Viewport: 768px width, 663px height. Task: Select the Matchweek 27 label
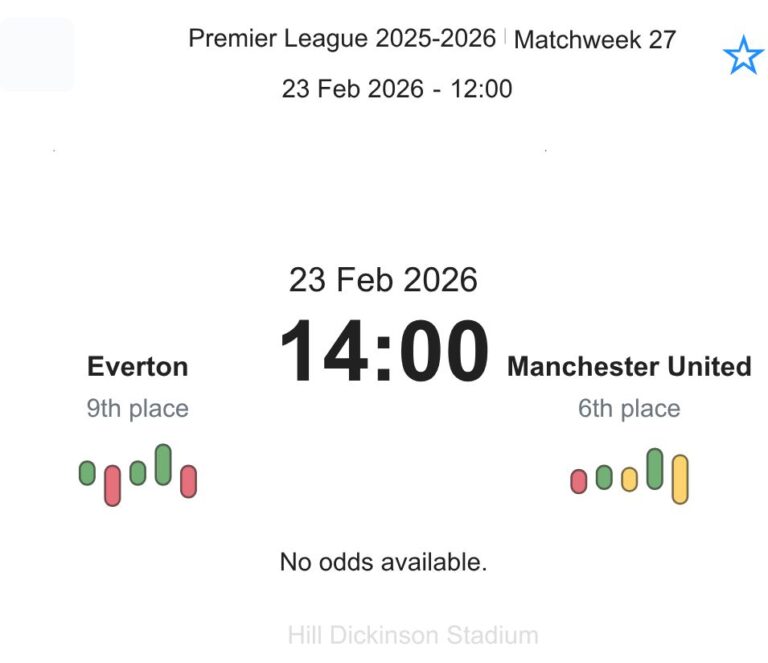pyautogui.click(x=595, y=40)
